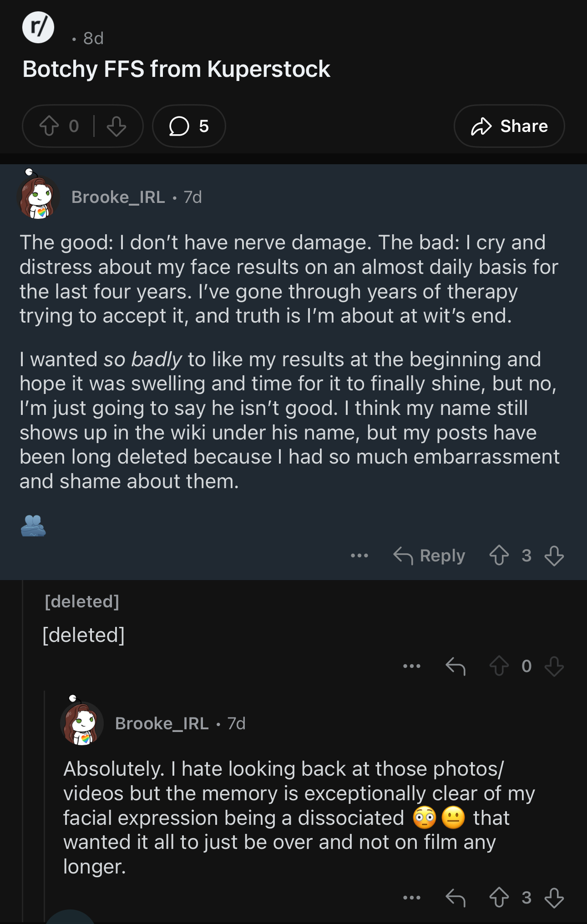The image size is (587, 924).
Task: Upvote Brooke_IRL's nested reply
Action: click(x=499, y=898)
